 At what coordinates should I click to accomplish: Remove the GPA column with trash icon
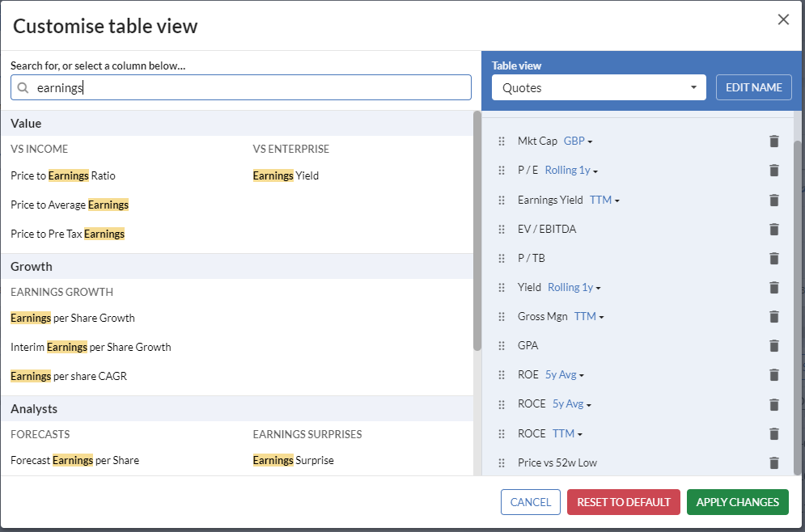[774, 346]
